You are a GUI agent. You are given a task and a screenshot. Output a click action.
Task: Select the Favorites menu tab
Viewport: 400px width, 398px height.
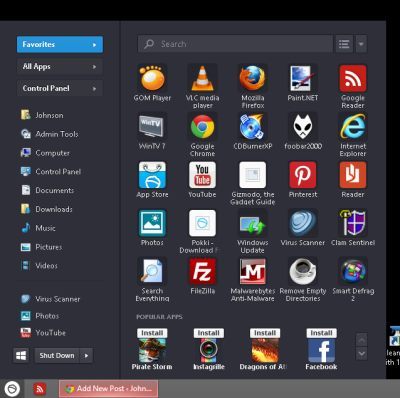[60, 44]
